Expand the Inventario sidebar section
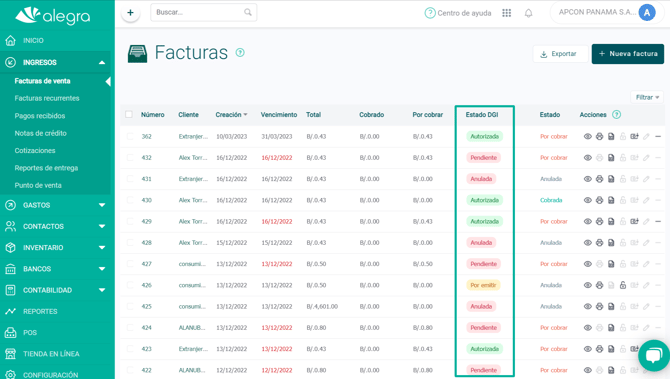Screen dimensions: 670x379 point(55,247)
